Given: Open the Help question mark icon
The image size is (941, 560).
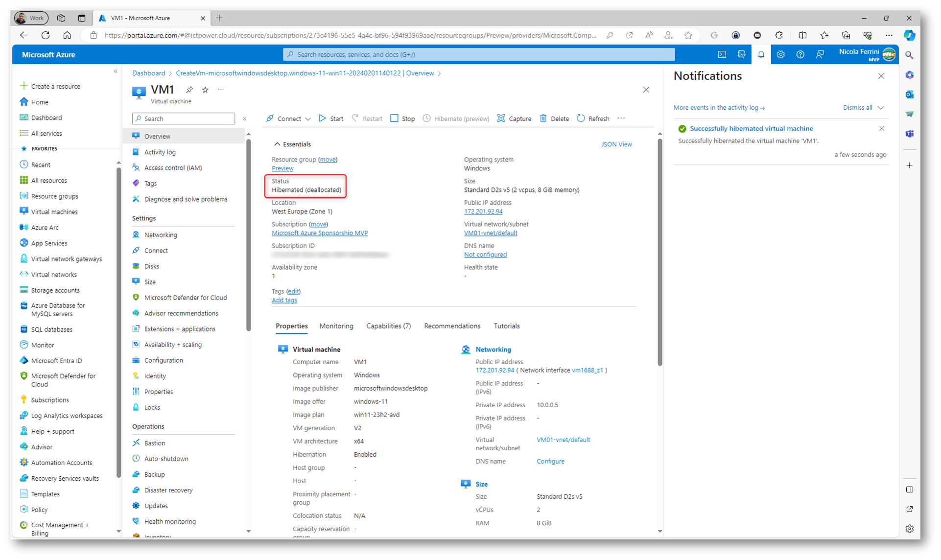Looking at the screenshot, I should 800,54.
